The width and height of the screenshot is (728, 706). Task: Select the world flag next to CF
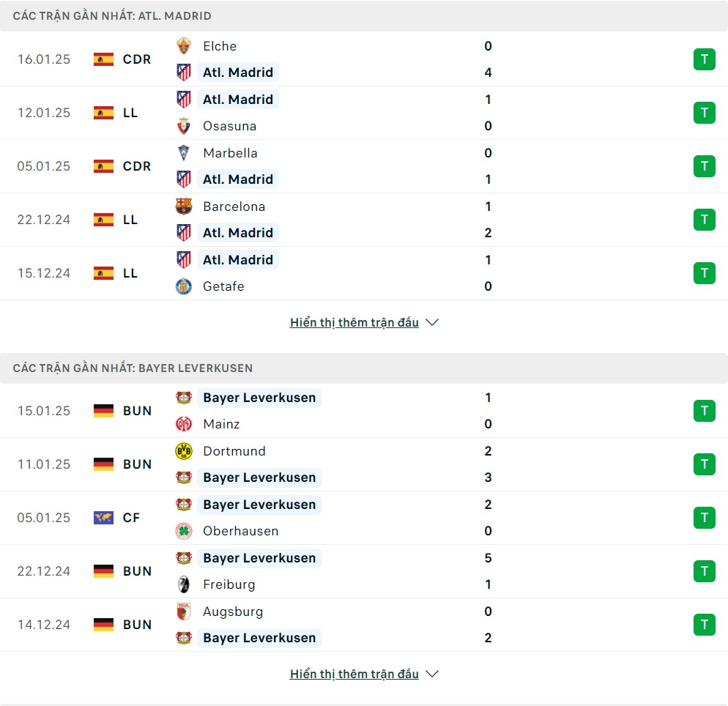coord(103,518)
